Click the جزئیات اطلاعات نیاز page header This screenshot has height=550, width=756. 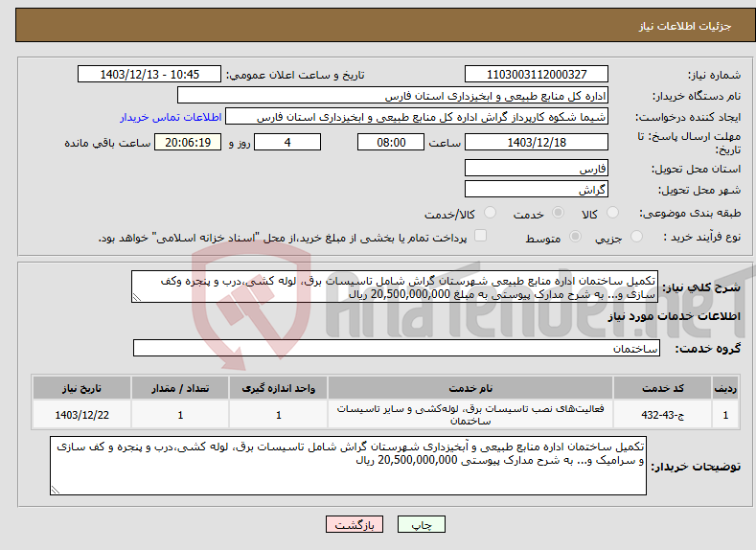click(x=685, y=26)
